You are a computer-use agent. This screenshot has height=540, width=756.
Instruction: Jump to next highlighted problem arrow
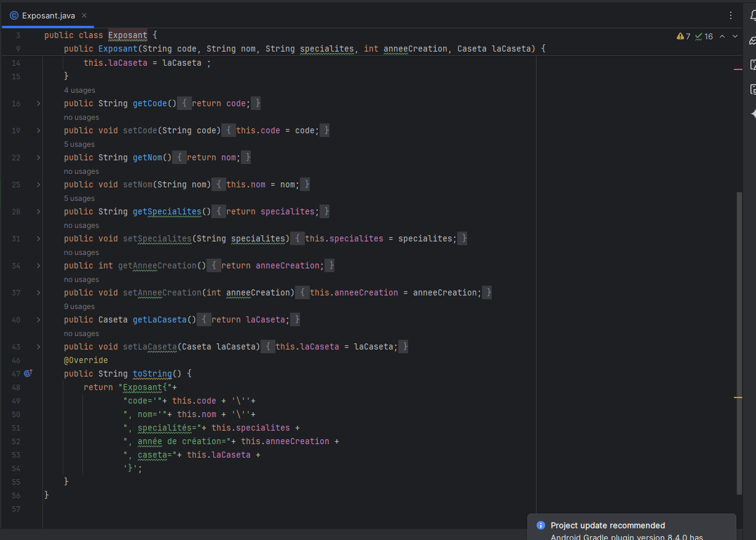point(734,37)
